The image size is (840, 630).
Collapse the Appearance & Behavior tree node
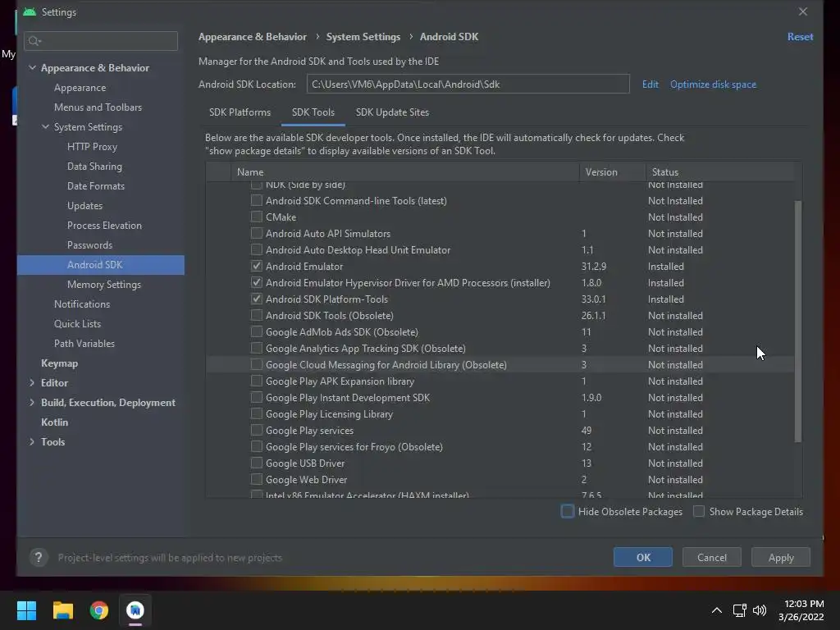point(32,67)
